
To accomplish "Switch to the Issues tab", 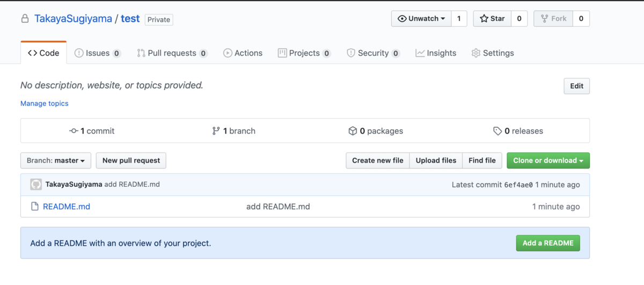I will click(x=98, y=53).
